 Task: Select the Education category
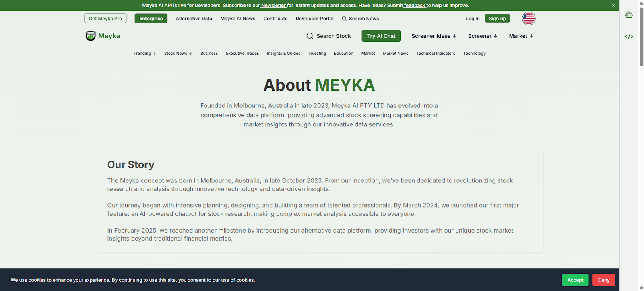point(344,53)
